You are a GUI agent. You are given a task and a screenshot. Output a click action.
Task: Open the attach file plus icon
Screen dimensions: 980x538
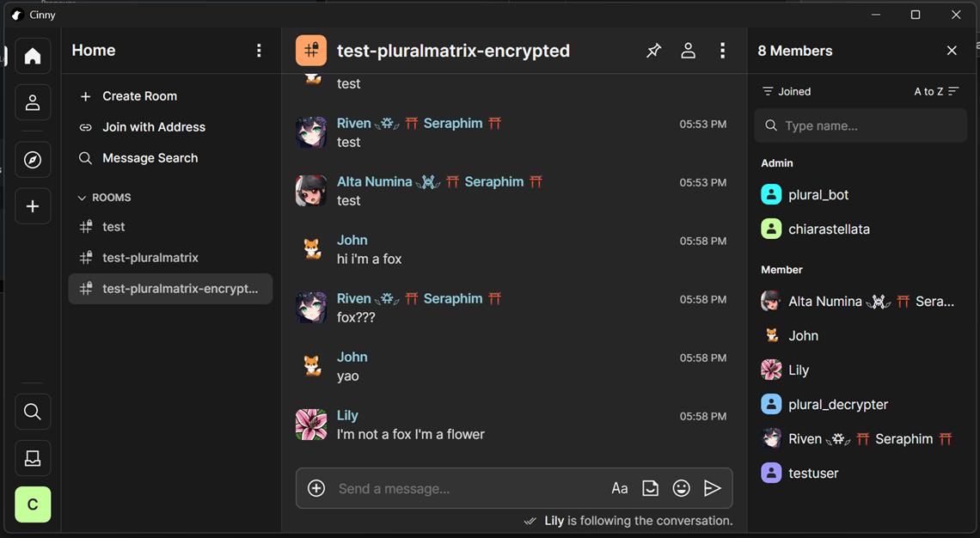(315, 488)
